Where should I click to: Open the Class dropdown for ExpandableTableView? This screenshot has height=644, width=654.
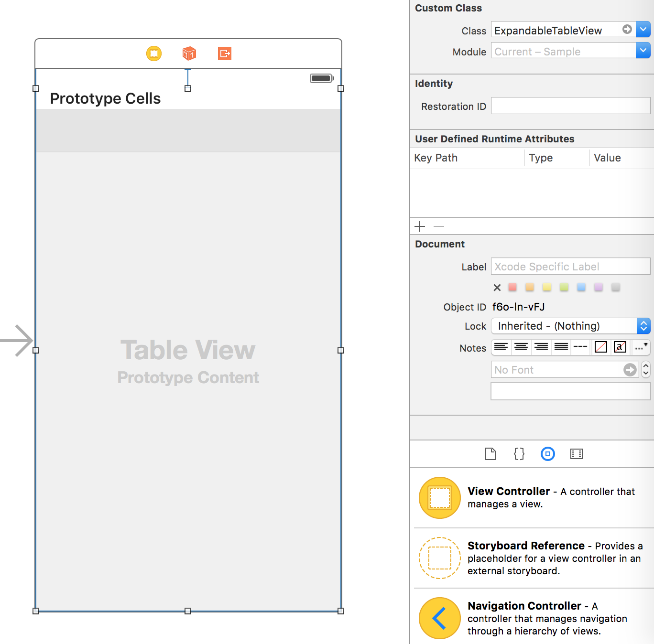643,29
